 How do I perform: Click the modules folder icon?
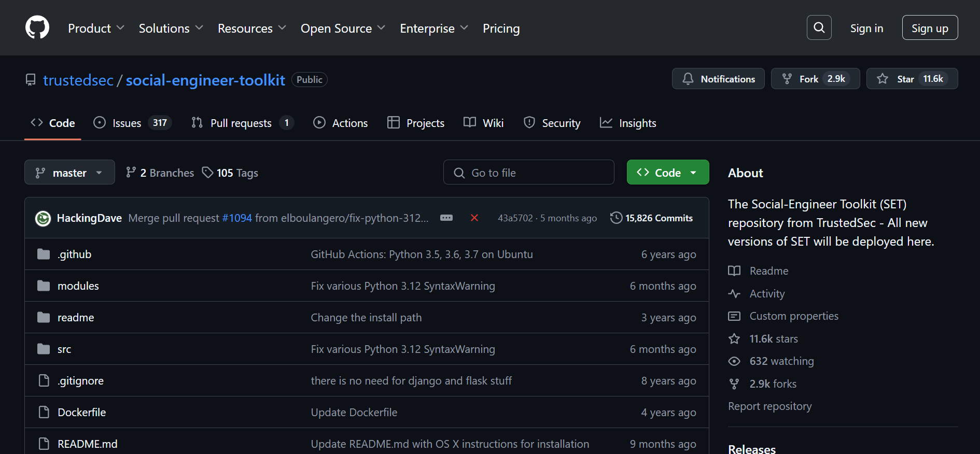click(44, 286)
